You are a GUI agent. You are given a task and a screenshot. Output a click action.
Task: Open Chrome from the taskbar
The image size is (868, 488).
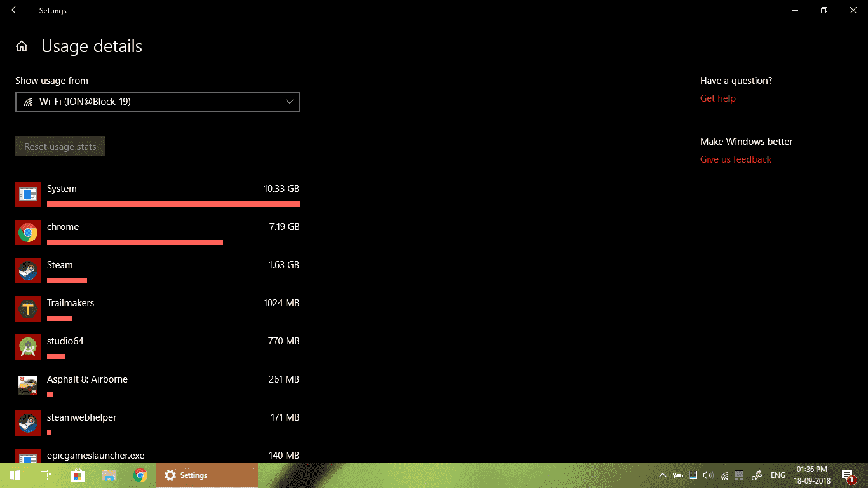pyautogui.click(x=140, y=475)
